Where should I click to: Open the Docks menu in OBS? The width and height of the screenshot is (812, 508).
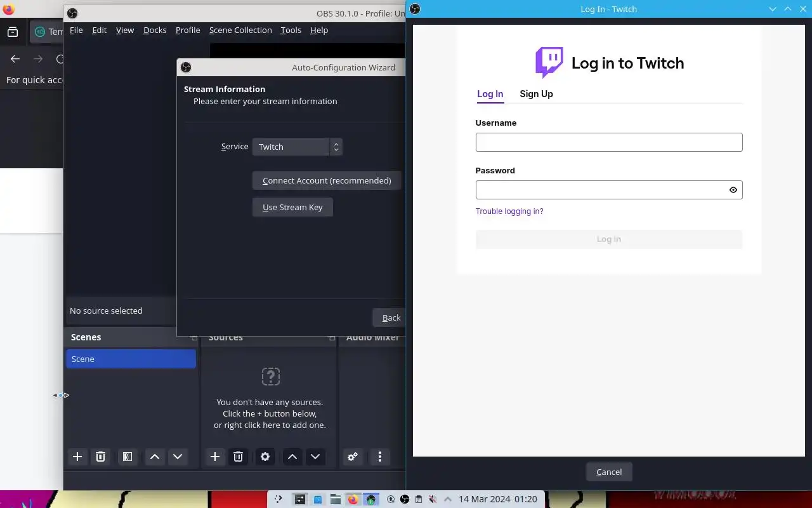click(155, 30)
